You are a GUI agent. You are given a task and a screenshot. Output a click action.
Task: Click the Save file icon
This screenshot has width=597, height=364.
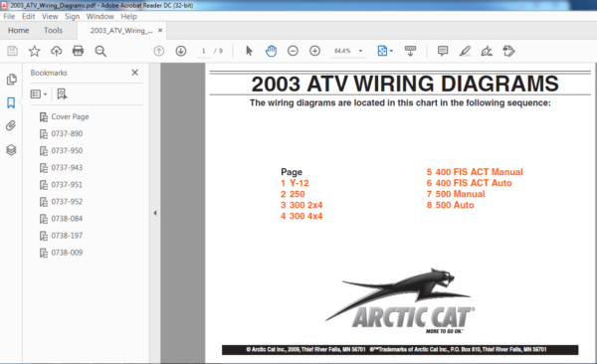pyautogui.click(x=12, y=51)
